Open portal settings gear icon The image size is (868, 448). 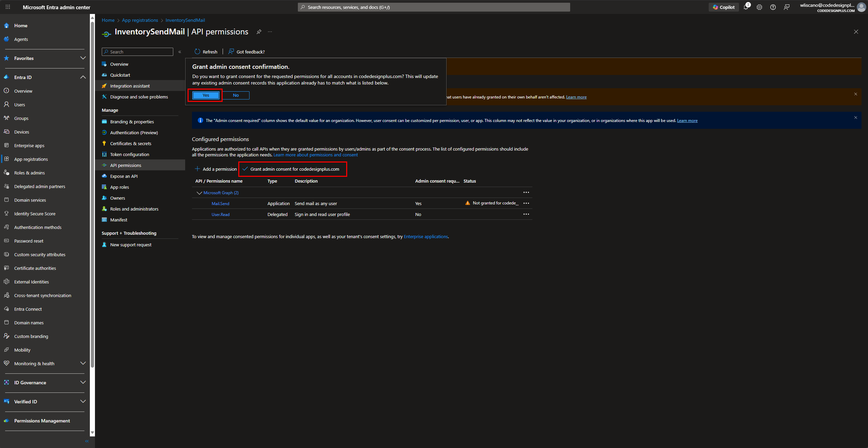pos(759,7)
